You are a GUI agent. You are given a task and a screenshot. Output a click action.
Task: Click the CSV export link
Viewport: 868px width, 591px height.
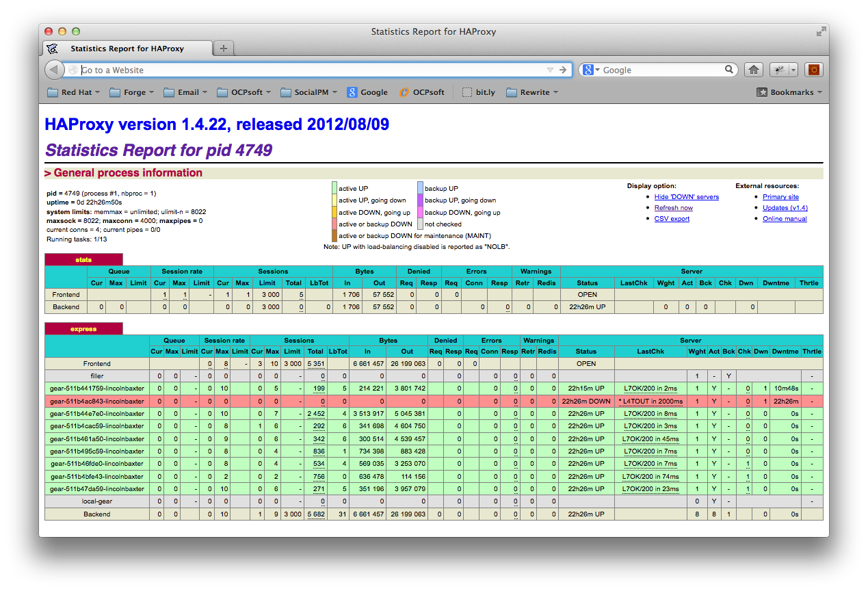tap(672, 219)
